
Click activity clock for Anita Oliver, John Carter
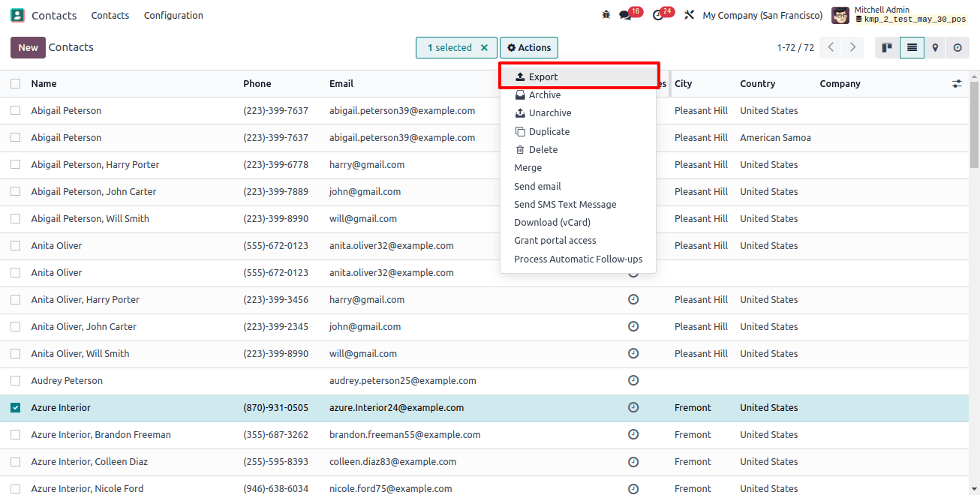pyautogui.click(x=633, y=326)
